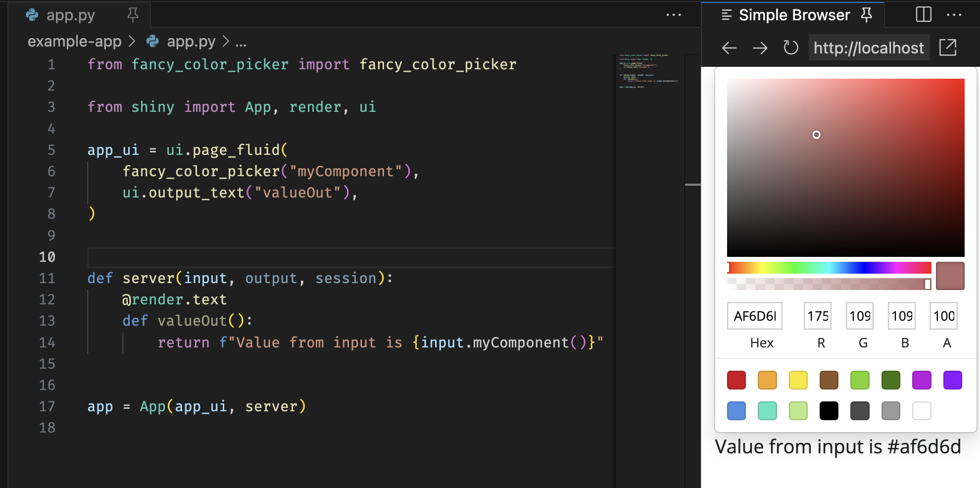Open the app.py breadcrumb dropdown
980x488 pixels.
(191, 41)
